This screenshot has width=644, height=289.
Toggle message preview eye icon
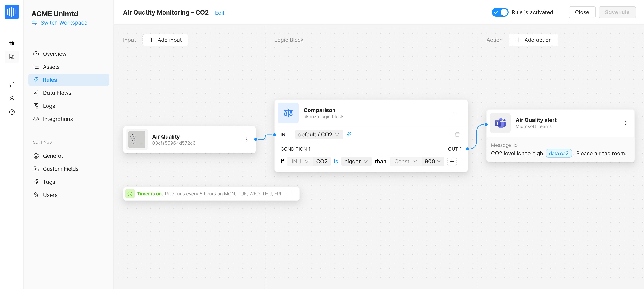pyautogui.click(x=515, y=145)
